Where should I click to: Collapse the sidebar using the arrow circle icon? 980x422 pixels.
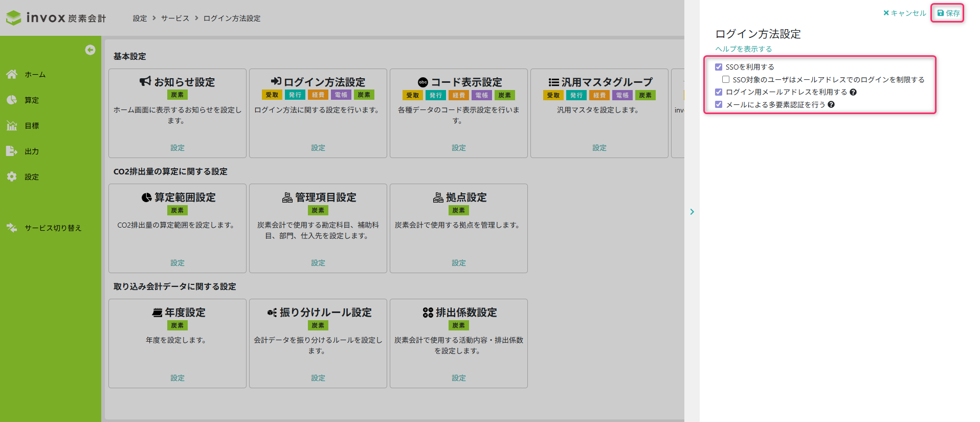(x=90, y=50)
